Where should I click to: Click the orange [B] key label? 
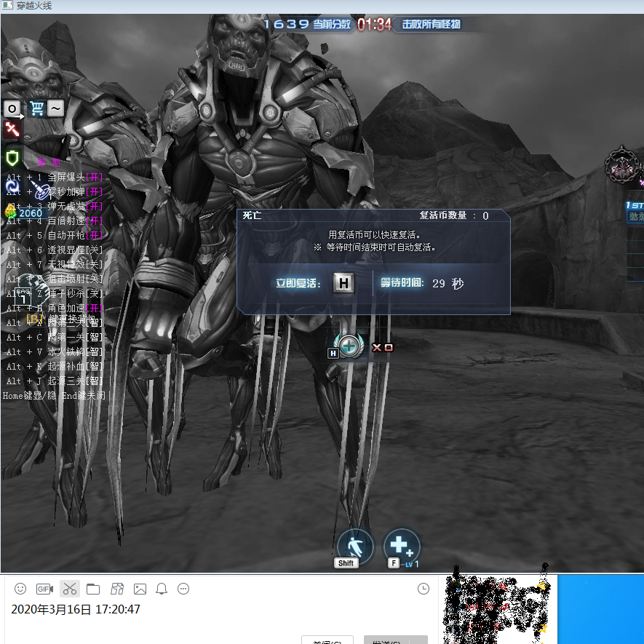(x=34, y=319)
